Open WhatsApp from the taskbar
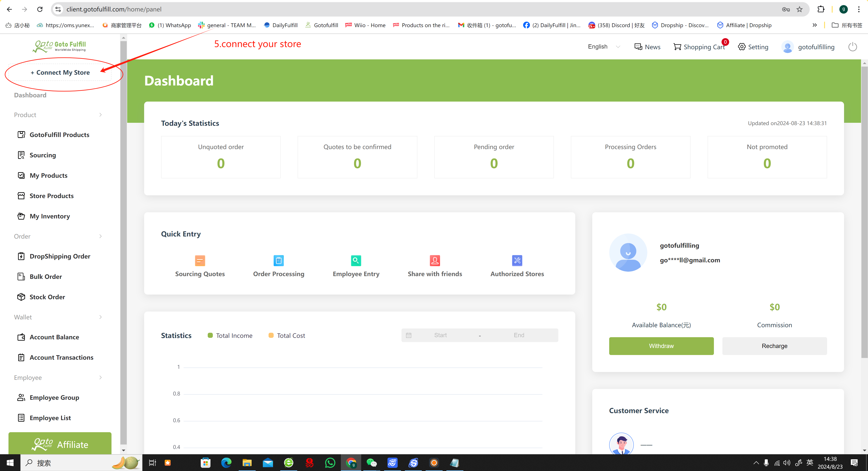Viewport: 868px width, 471px height. coord(330,463)
